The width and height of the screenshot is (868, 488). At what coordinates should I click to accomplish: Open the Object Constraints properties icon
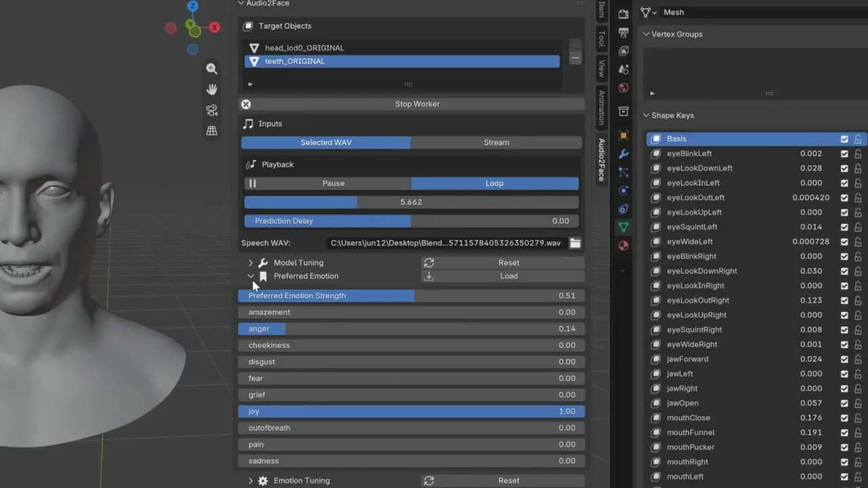[x=624, y=209]
